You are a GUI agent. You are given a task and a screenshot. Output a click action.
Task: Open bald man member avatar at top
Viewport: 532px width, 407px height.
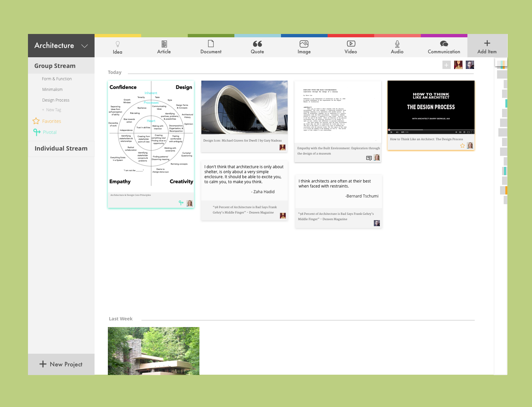[470, 65]
